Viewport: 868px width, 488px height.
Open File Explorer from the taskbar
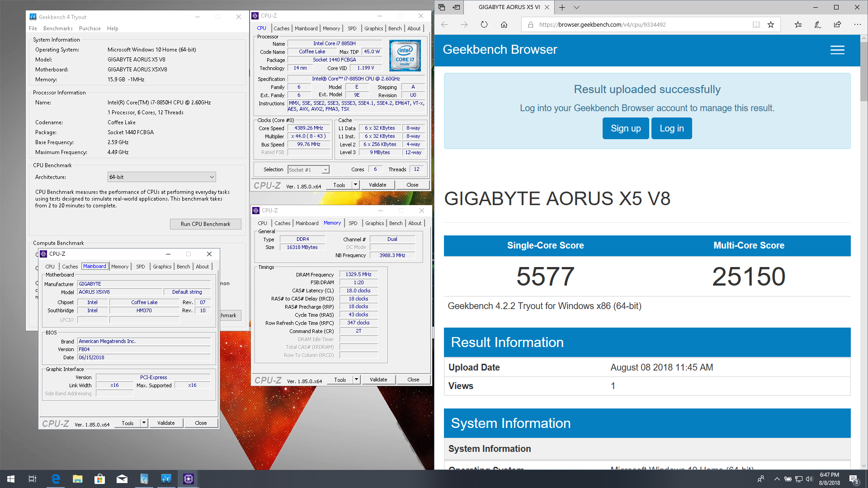click(78, 479)
